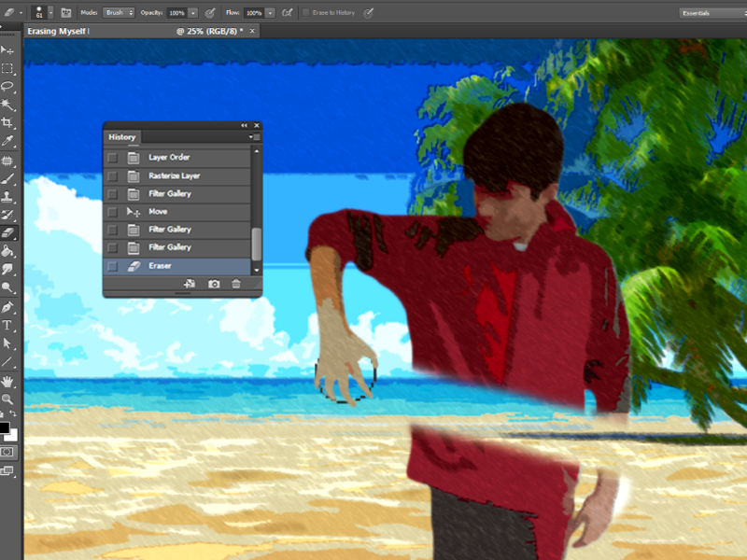Click the History panel scrollbar thumb

(x=256, y=245)
